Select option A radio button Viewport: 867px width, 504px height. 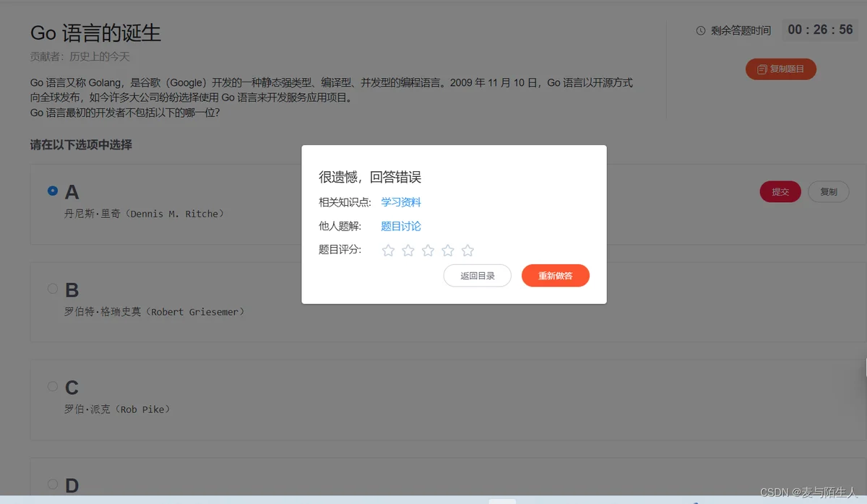(53, 191)
